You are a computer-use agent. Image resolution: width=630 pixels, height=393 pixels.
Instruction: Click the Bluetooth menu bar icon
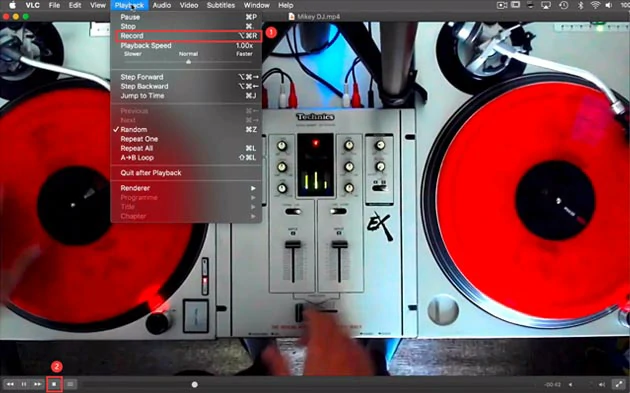[580, 5]
